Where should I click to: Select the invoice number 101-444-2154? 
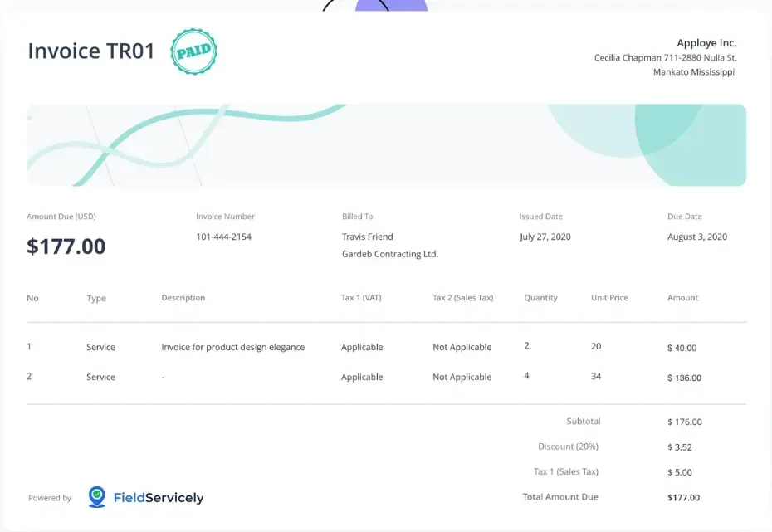tap(222, 237)
